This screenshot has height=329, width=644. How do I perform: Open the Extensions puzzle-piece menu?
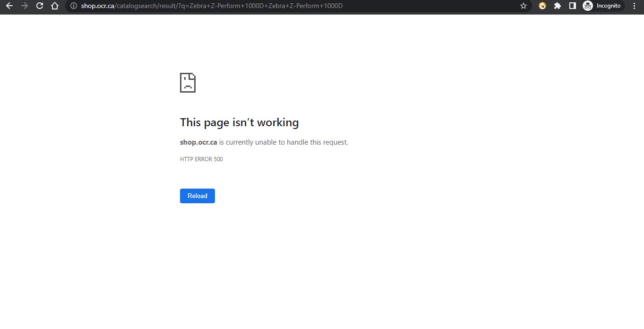click(x=557, y=6)
